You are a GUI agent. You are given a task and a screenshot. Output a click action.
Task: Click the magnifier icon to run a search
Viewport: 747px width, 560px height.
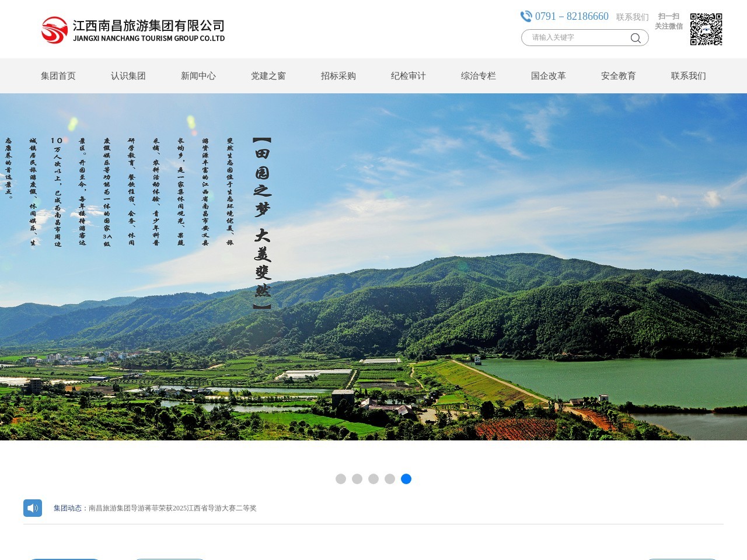click(x=636, y=37)
